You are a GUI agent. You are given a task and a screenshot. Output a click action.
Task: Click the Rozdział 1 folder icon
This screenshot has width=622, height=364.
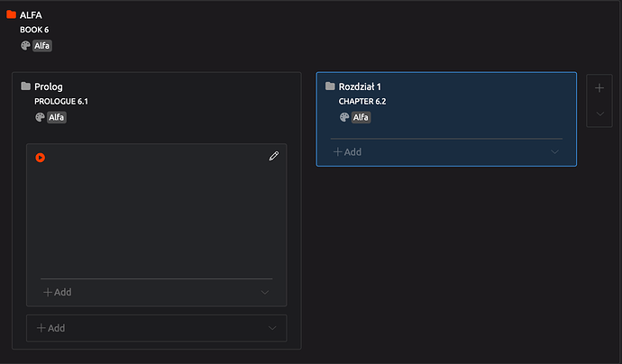coord(330,86)
